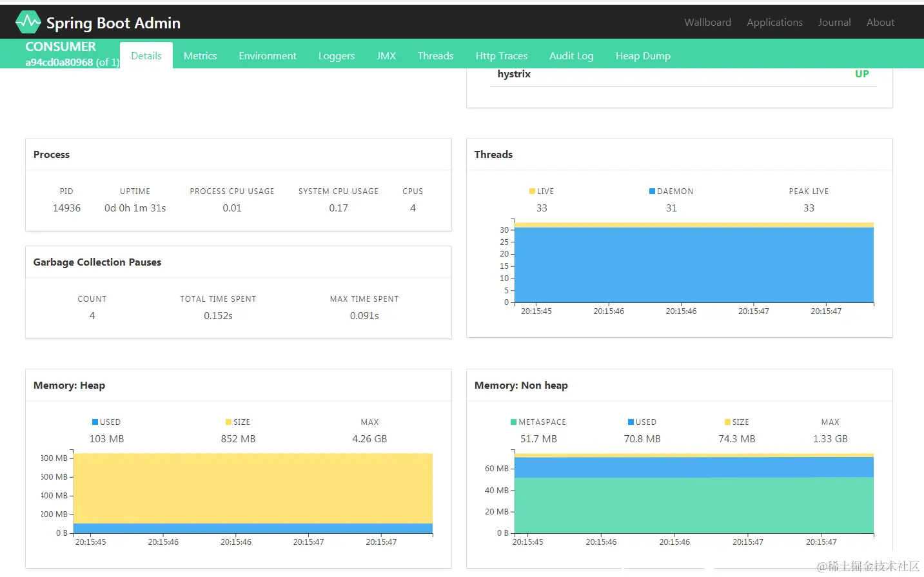Open the About page
Image resolution: width=924 pixels, height=577 pixels.
pyautogui.click(x=880, y=22)
